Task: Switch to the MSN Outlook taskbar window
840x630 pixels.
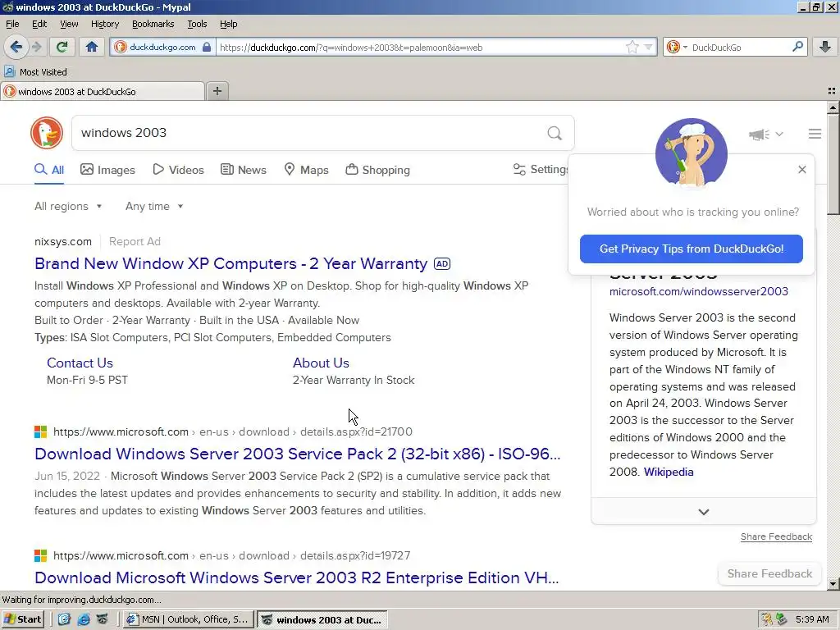Action: 188,620
